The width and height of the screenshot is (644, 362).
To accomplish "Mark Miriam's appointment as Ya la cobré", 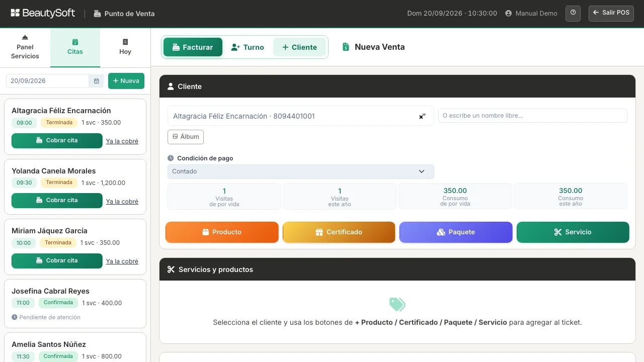I will pyautogui.click(x=122, y=261).
